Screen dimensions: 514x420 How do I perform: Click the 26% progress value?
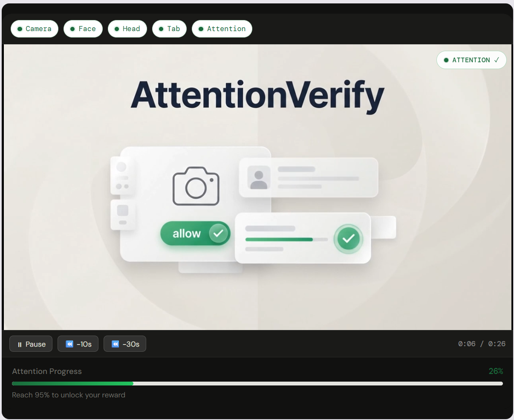[496, 371]
